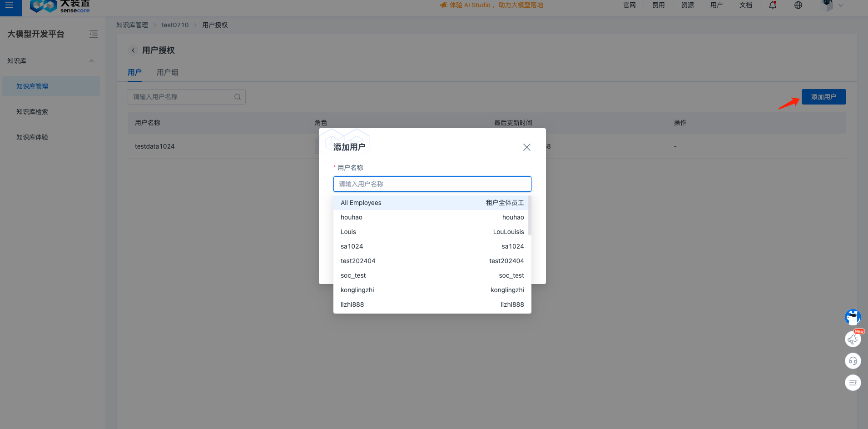The width and height of the screenshot is (868, 429).
Task: Switch to the 用户组 tab
Action: [167, 72]
